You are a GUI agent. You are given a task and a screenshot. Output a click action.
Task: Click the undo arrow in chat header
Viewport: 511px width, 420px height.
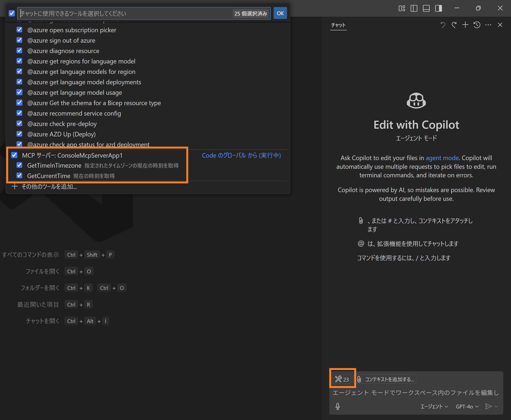click(x=443, y=25)
